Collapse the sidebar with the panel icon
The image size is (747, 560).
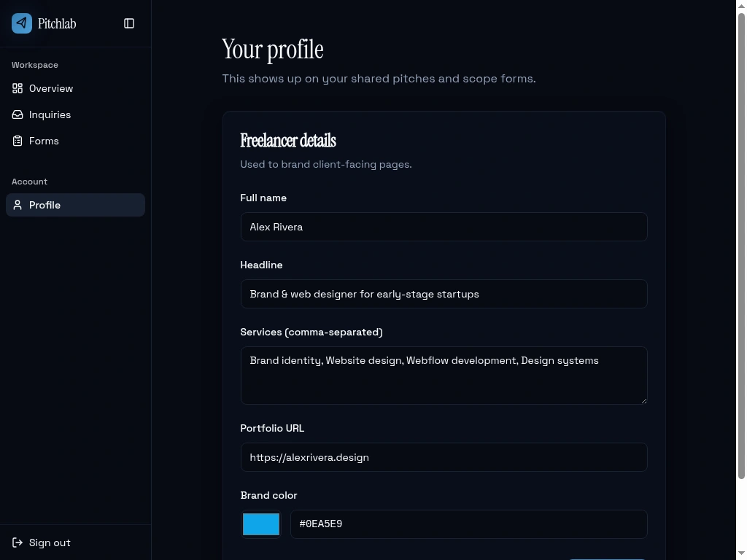point(129,23)
